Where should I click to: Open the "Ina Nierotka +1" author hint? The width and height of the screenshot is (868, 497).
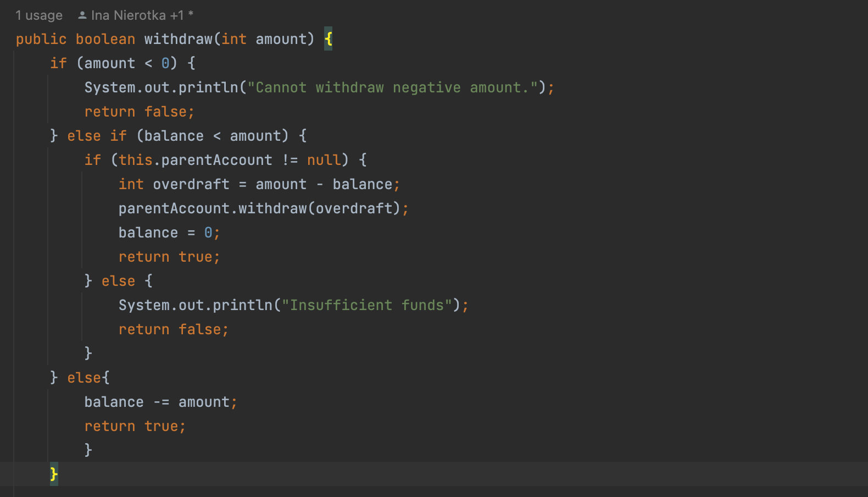(x=137, y=15)
